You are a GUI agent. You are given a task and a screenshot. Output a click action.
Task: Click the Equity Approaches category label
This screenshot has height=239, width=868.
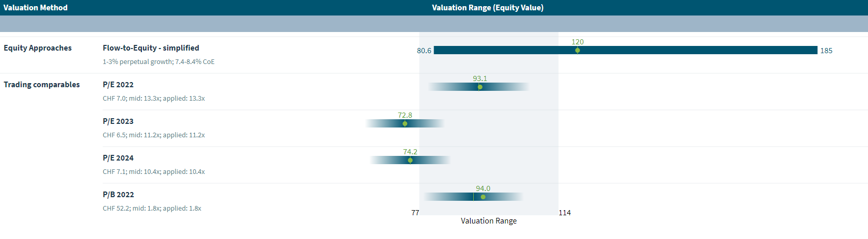click(x=38, y=48)
